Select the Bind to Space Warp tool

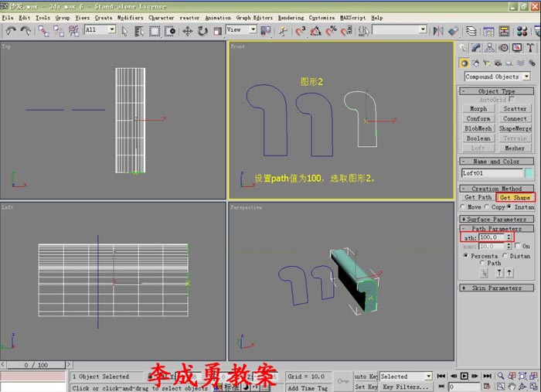73,32
